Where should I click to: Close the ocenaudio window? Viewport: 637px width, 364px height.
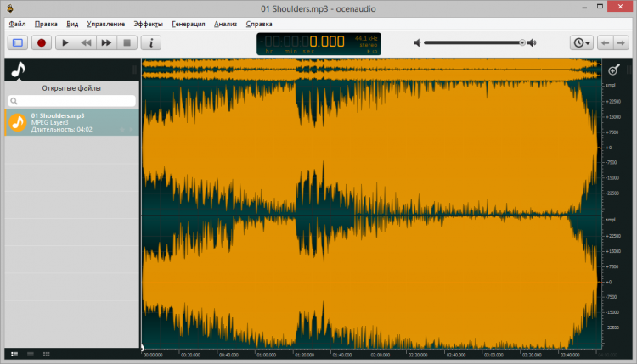click(x=620, y=7)
